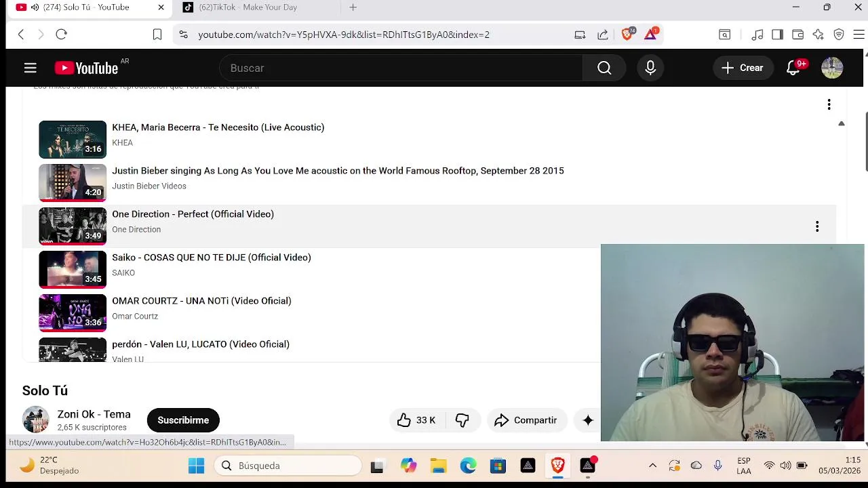Click the Crear button
Image resolution: width=868 pixels, height=488 pixels.
[743, 68]
